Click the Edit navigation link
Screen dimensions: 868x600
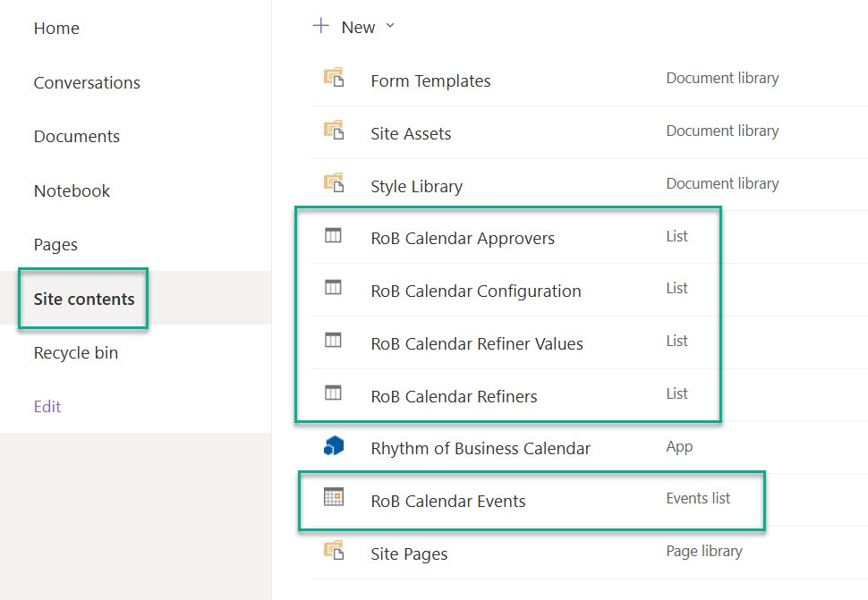click(x=47, y=407)
